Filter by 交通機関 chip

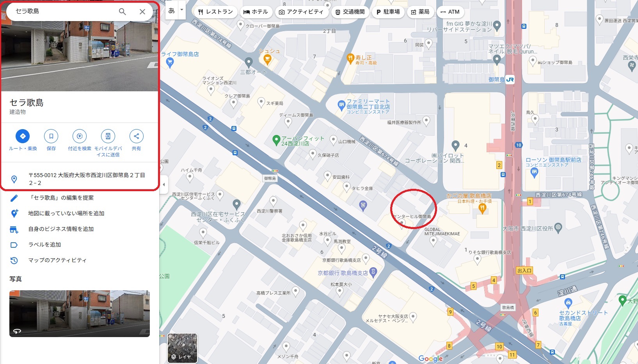tap(350, 12)
